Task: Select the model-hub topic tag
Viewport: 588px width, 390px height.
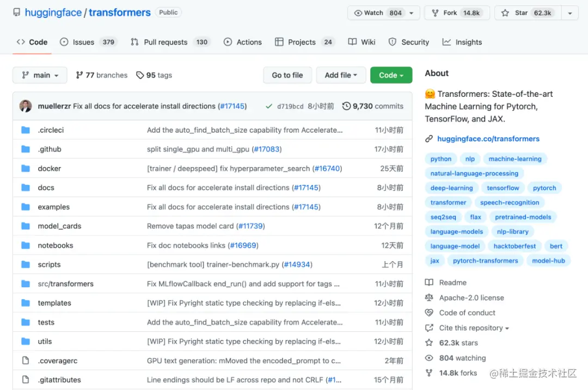Action: [x=548, y=261]
